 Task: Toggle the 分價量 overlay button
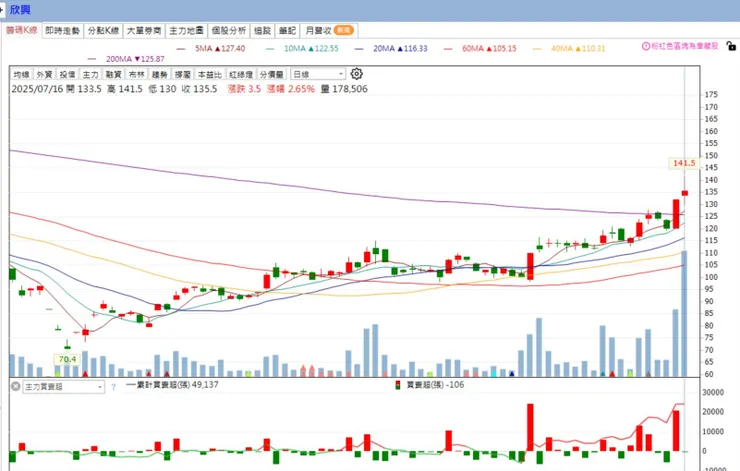[272, 75]
